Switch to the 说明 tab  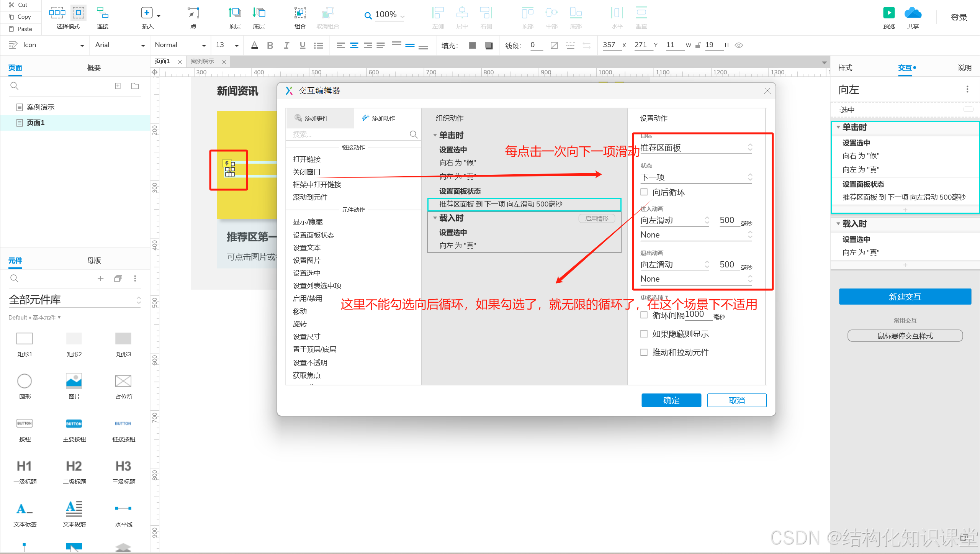[964, 68]
